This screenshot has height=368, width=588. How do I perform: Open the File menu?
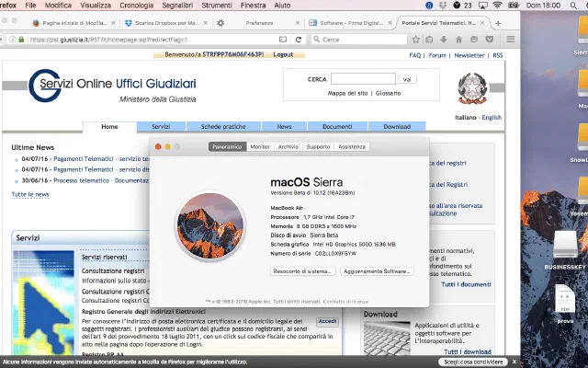pos(30,6)
